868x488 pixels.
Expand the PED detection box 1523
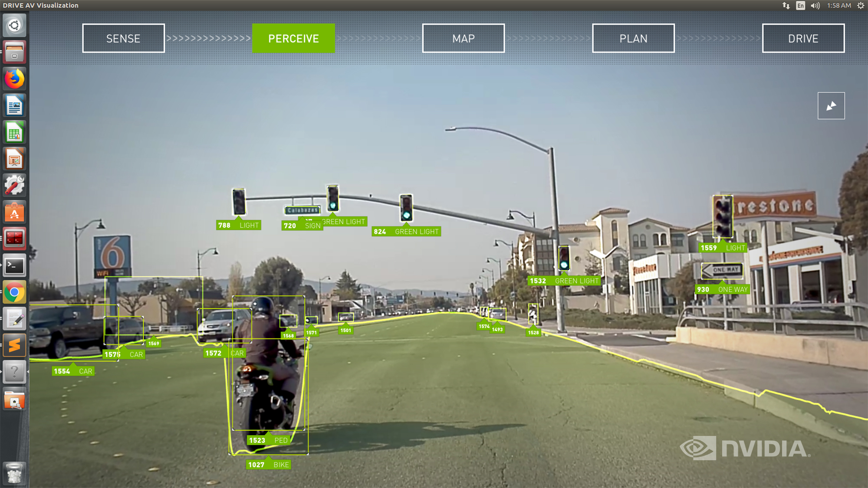pyautogui.click(x=267, y=440)
